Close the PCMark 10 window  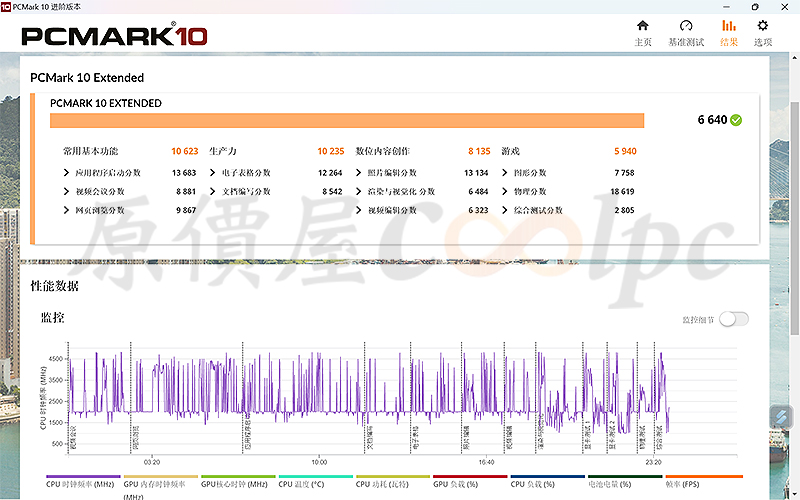click(x=785, y=7)
